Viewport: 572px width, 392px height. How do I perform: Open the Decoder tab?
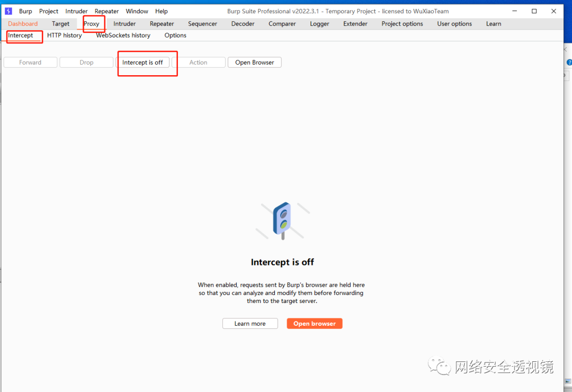pos(243,24)
